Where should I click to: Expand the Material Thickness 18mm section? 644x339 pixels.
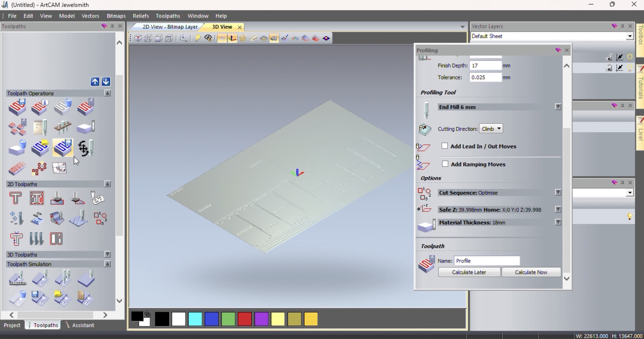(558, 222)
